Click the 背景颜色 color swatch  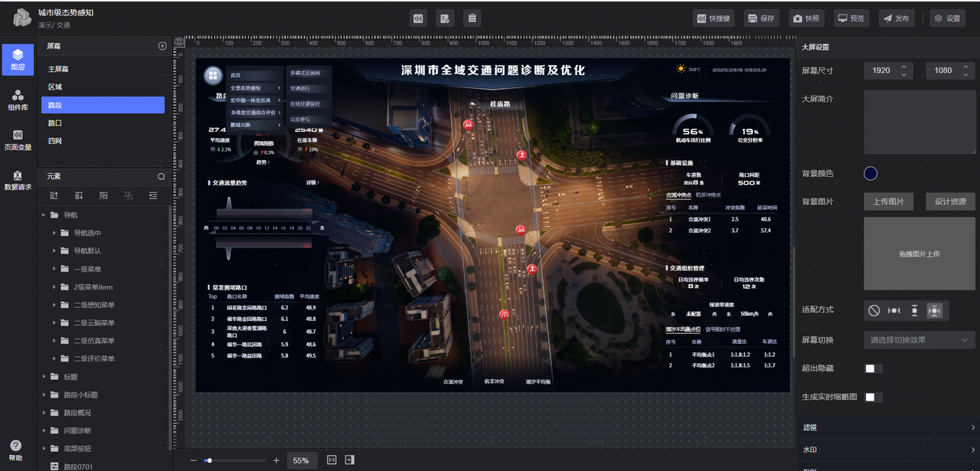click(871, 173)
